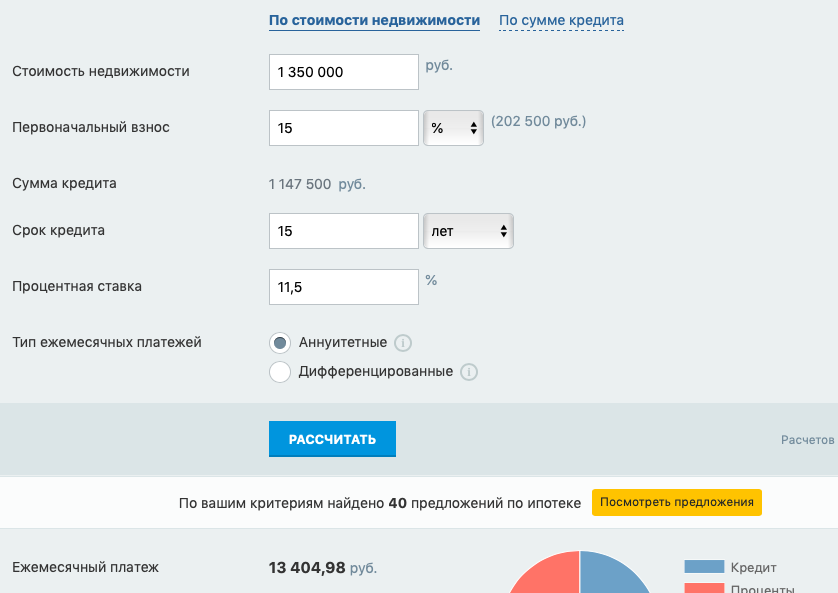Screen dimensions: 838x593
Task: Click the (202 500 руб.) value
Action: pyautogui.click(x=538, y=121)
